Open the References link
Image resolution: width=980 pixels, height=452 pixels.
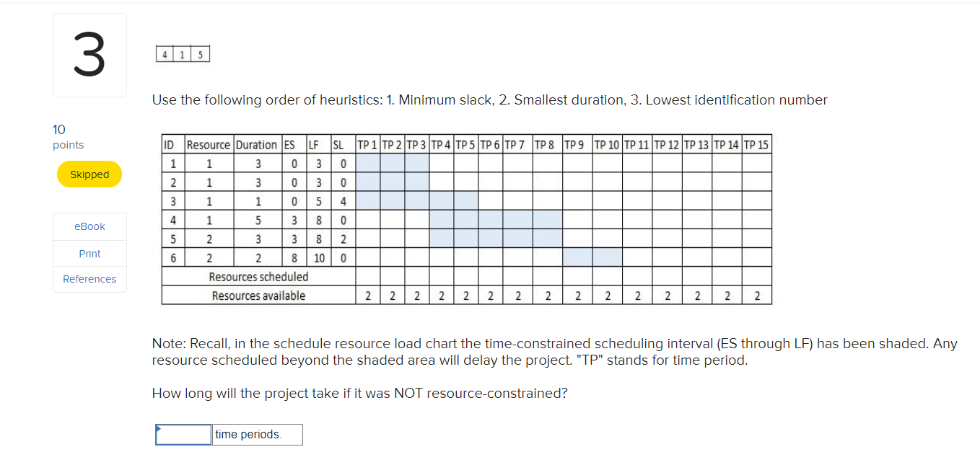coord(89,279)
